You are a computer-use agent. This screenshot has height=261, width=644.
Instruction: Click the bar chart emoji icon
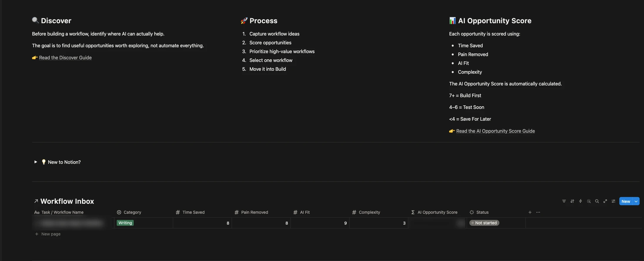coord(452,21)
